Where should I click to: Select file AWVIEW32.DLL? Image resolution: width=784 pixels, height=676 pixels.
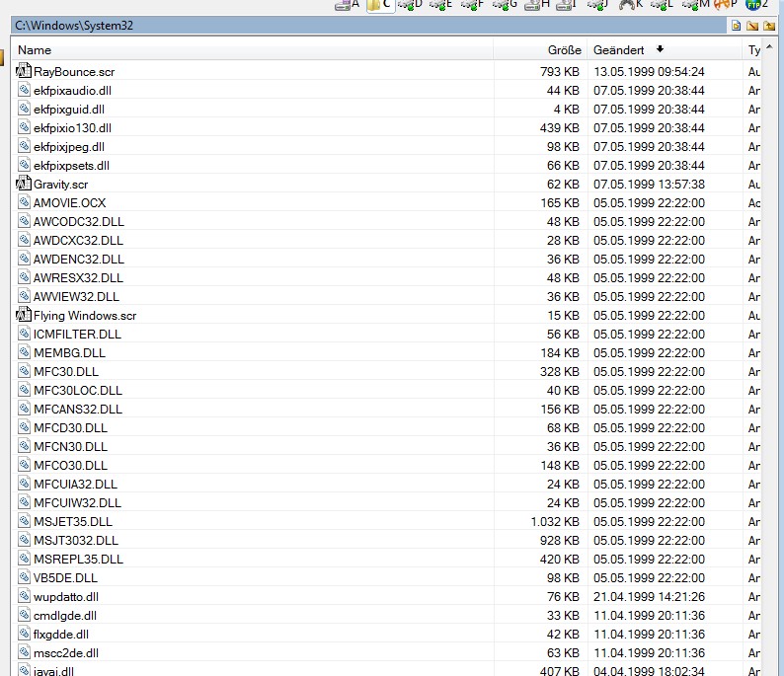76,296
